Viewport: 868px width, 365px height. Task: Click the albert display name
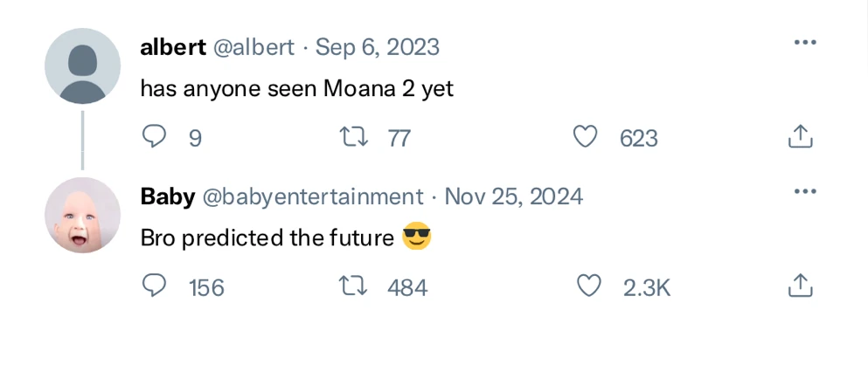171,47
